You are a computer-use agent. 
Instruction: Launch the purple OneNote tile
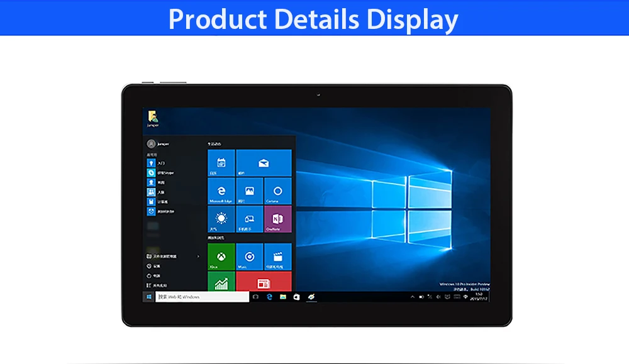point(277,219)
